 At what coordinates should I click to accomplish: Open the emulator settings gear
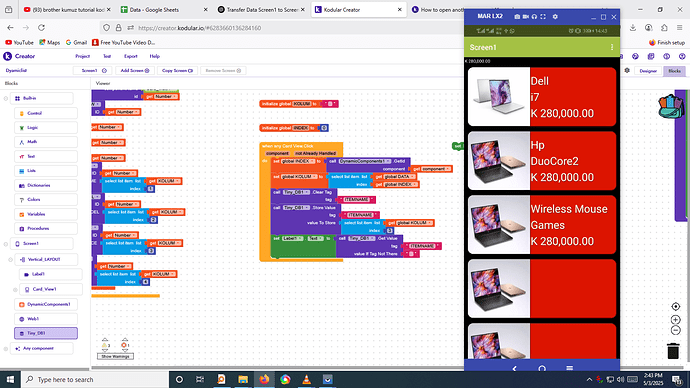[555, 17]
